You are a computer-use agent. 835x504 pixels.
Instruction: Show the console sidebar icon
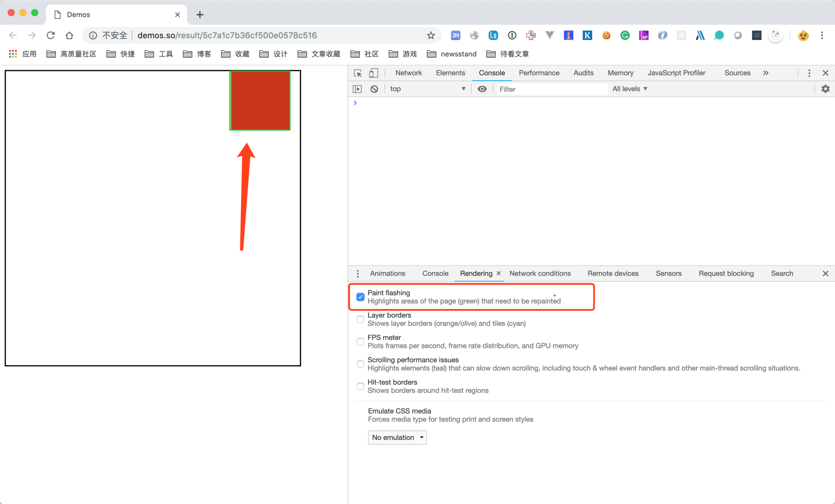tap(357, 89)
